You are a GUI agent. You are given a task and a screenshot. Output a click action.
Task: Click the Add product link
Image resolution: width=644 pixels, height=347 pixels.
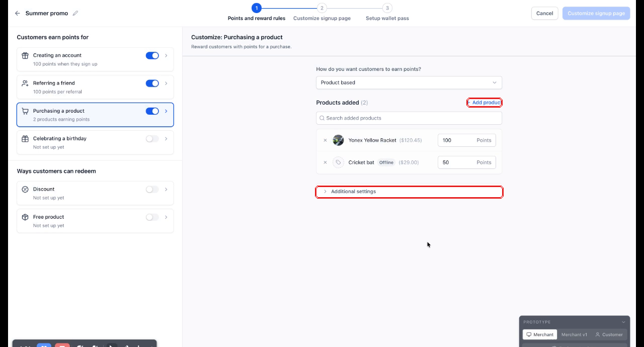click(x=485, y=103)
